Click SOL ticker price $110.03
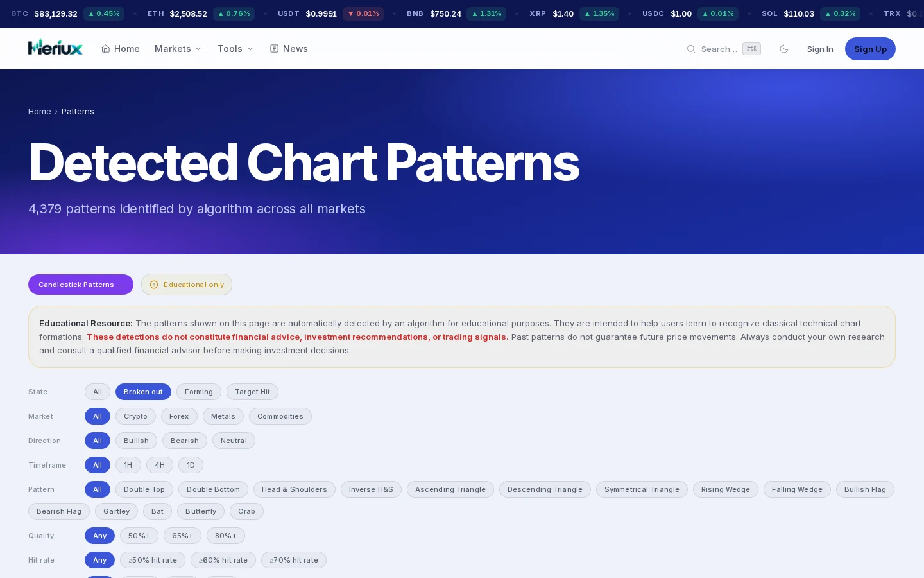Image resolution: width=924 pixels, height=578 pixels. click(799, 13)
